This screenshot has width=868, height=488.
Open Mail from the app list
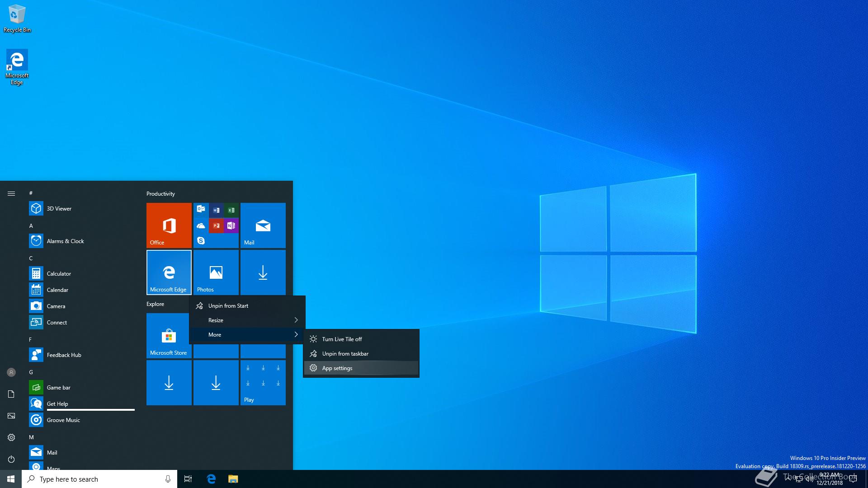pyautogui.click(x=82, y=452)
